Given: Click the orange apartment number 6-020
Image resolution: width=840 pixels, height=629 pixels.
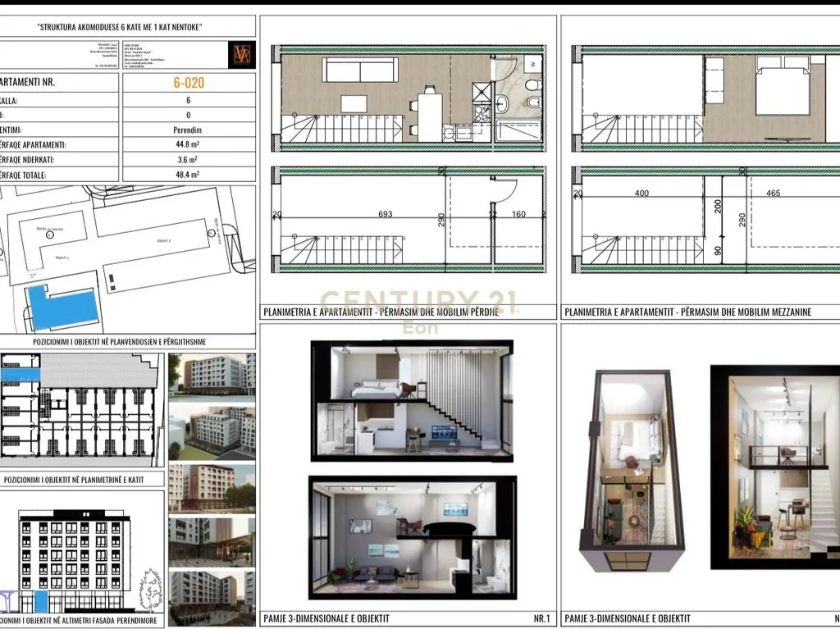Looking at the screenshot, I should pyautogui.click(x=189, y=83).
